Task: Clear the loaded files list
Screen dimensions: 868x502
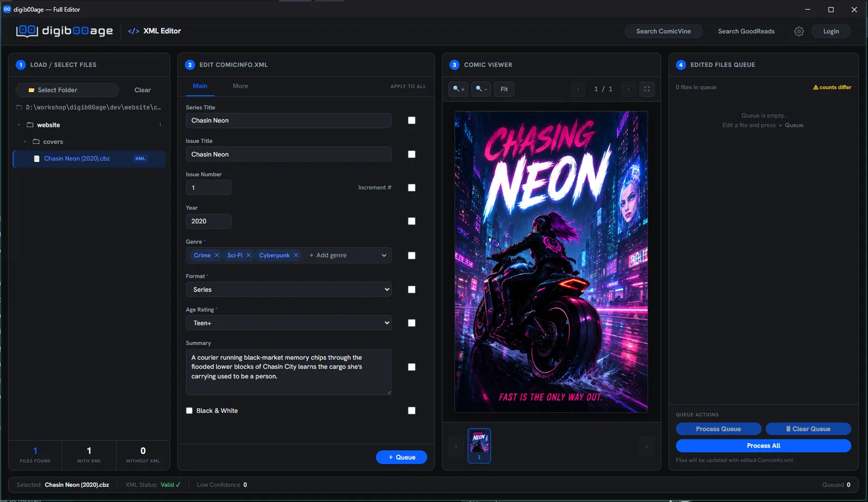Action: pyautogui.click(x=143, y=90)
